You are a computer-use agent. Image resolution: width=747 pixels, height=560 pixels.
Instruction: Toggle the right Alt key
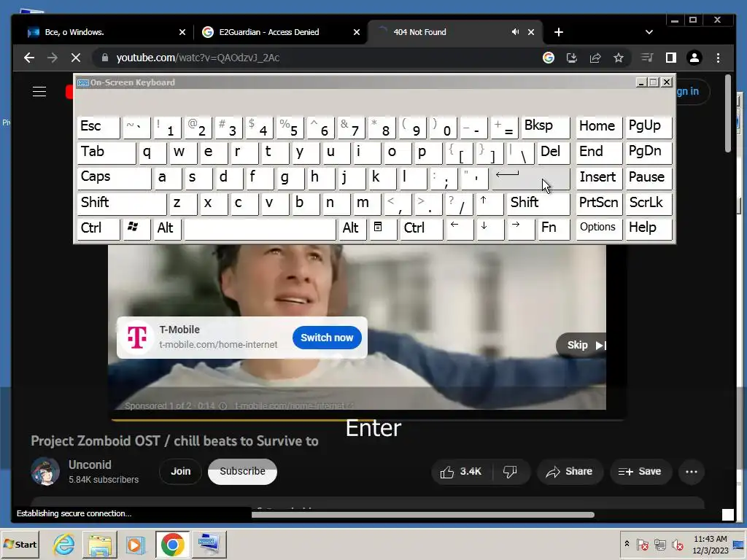352,228
